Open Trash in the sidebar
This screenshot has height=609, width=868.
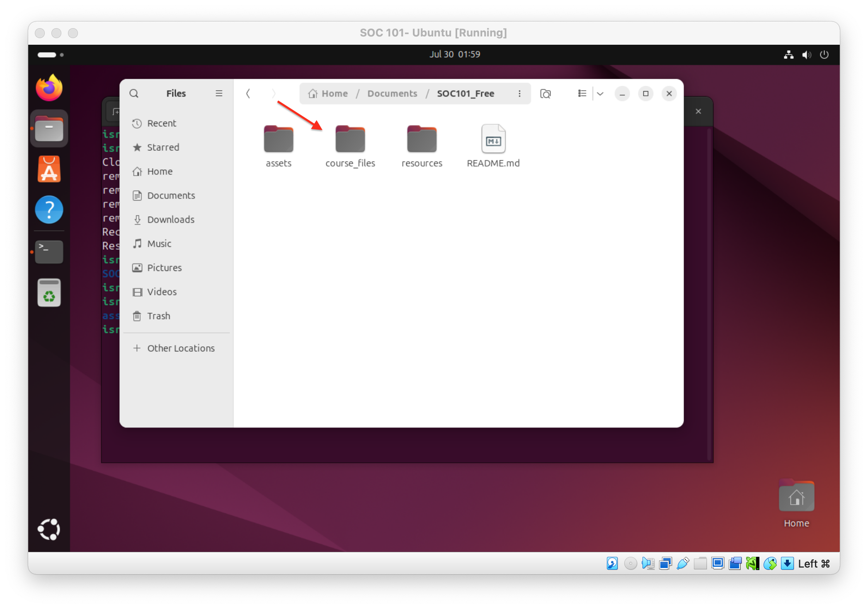177,316
